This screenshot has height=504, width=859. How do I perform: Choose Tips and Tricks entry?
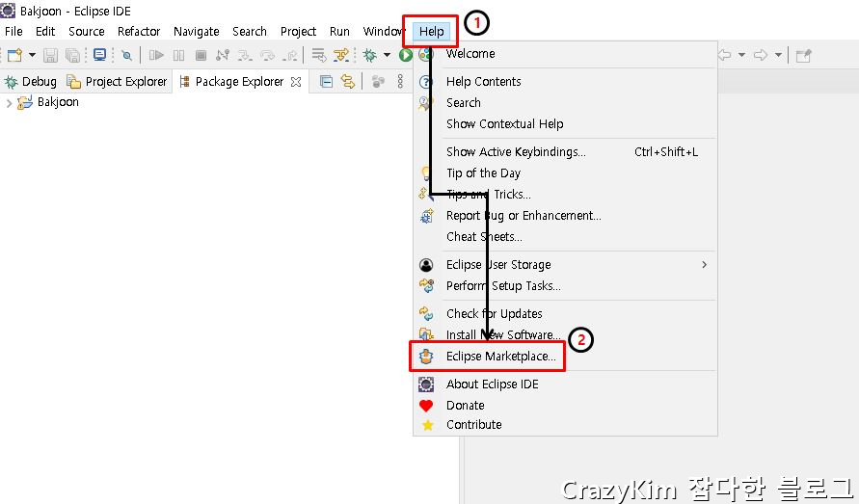[x=565, y=195]
